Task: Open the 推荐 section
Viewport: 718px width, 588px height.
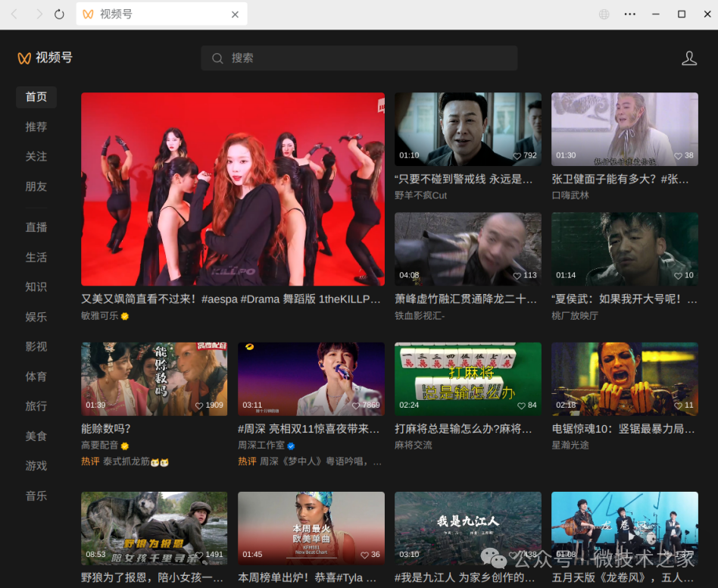Action: pyautogui.click(x=36, y=127)
